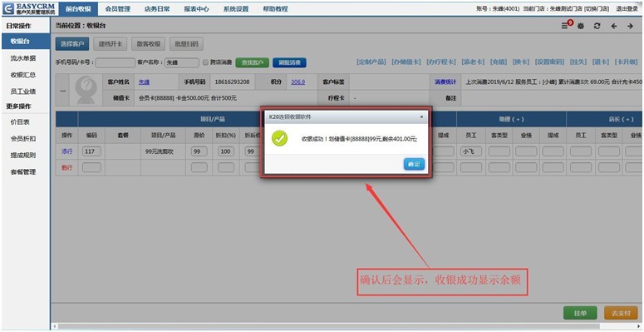
Task: Click the orange 去支付 button
Action: click(x=621, y=313)
